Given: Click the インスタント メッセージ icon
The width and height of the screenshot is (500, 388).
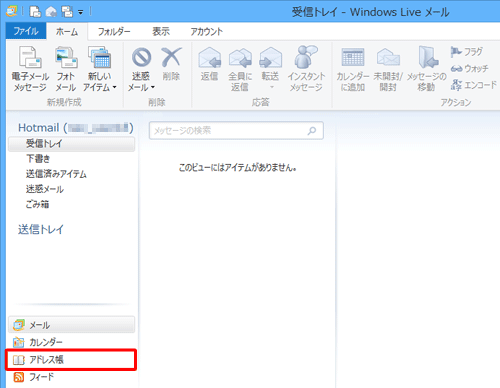Looking at the screenshot, I should pyautogui.click(x=306, y=57).
